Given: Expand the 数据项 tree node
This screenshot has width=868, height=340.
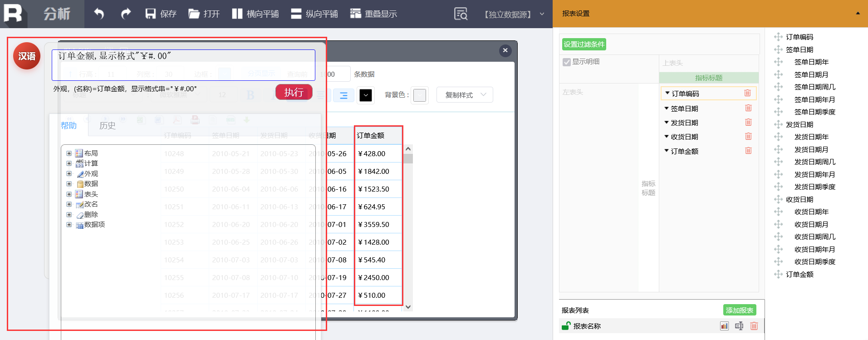Looking at the screenshot, I should (69, 225).
